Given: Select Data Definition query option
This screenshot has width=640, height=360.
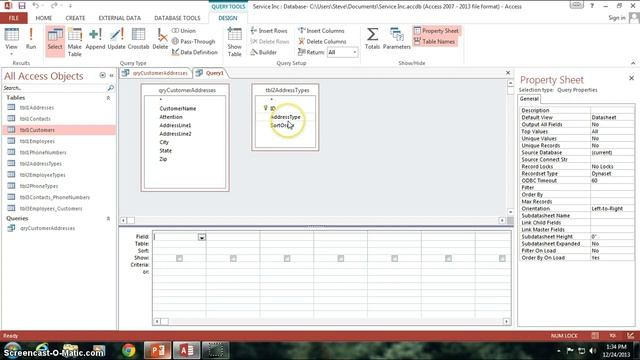Looking at the screenshot, I should (195, 52).
